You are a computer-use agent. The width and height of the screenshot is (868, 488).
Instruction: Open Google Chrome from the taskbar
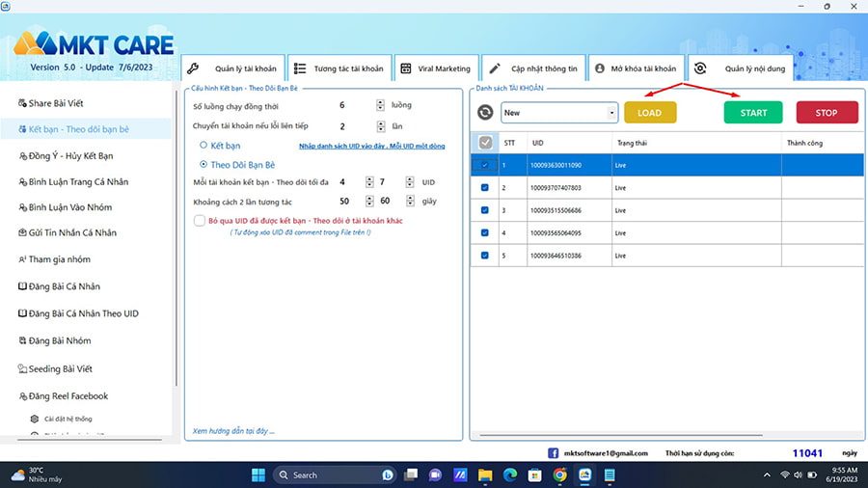[559, 474]
